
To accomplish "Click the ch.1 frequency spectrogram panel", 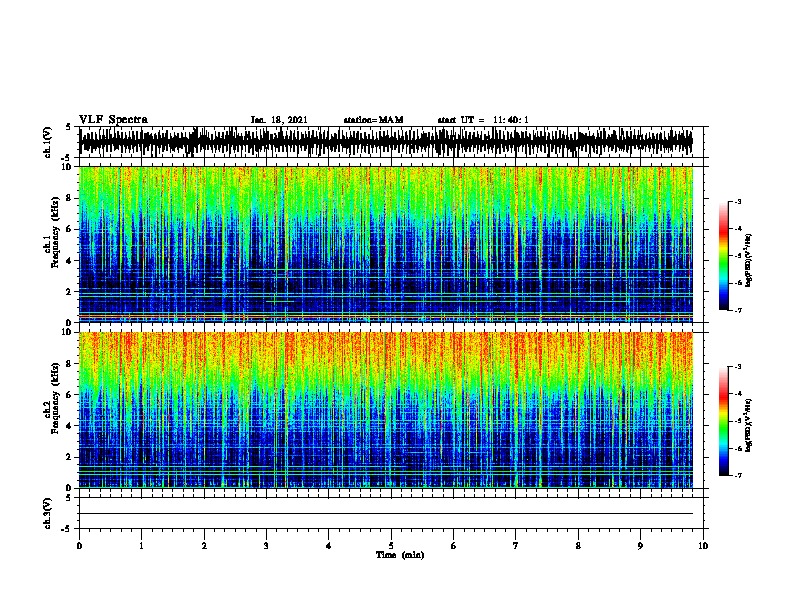I will point(386,244).
